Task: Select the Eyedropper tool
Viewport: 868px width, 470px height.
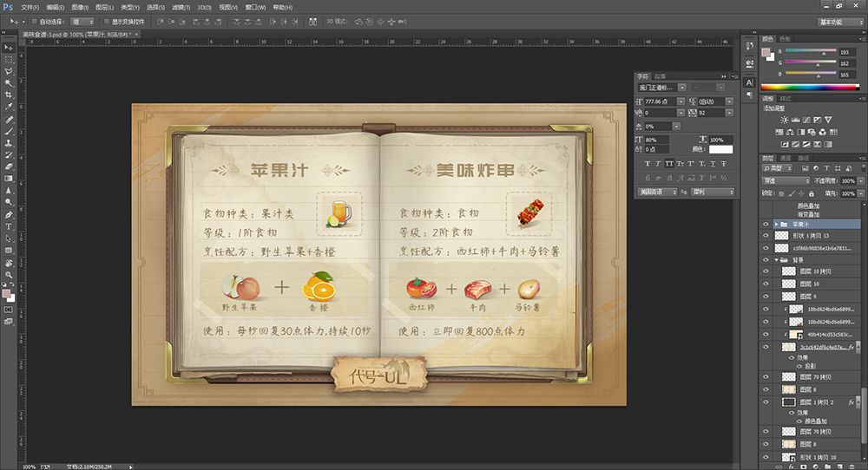Action: 9,107
